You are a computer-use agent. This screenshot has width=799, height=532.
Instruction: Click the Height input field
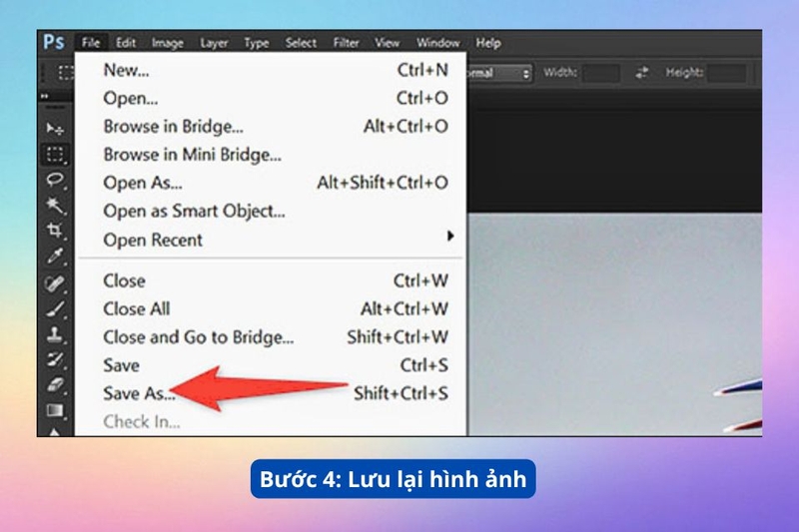[728, 73]
